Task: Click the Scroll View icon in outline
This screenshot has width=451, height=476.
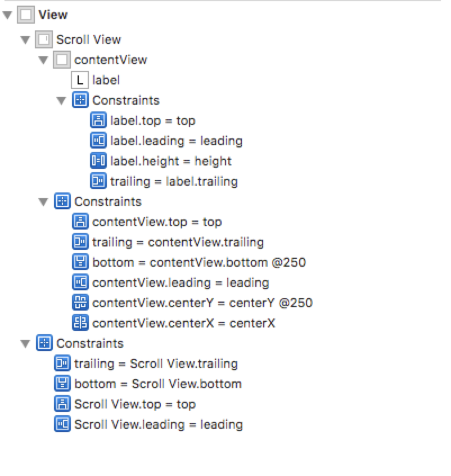Action: click(x=44, y=39)
